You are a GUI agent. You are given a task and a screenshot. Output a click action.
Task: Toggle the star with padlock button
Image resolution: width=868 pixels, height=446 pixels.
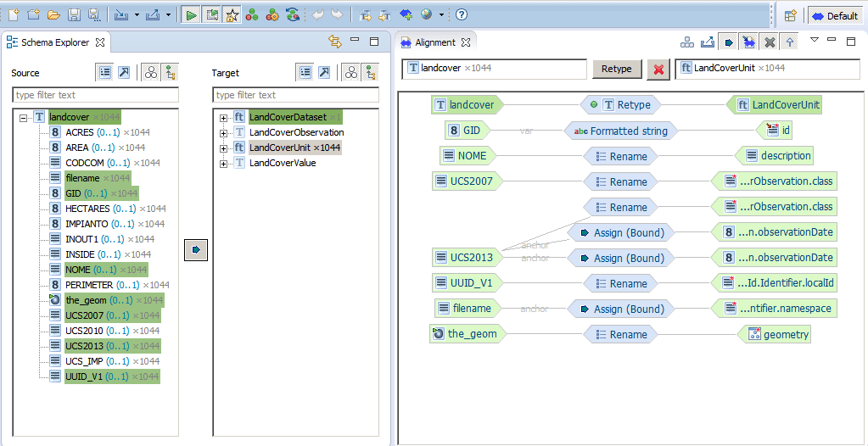[x=231, y=15]
